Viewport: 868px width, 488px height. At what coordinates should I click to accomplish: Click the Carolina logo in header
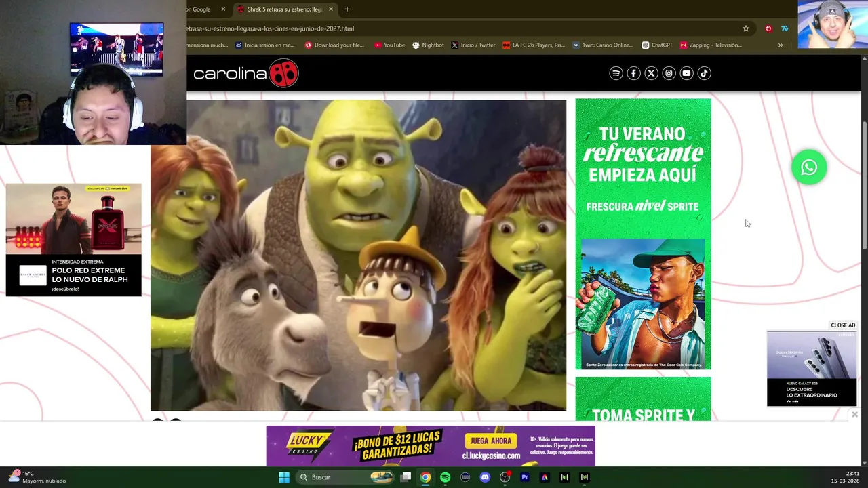[x=245, y=73]
